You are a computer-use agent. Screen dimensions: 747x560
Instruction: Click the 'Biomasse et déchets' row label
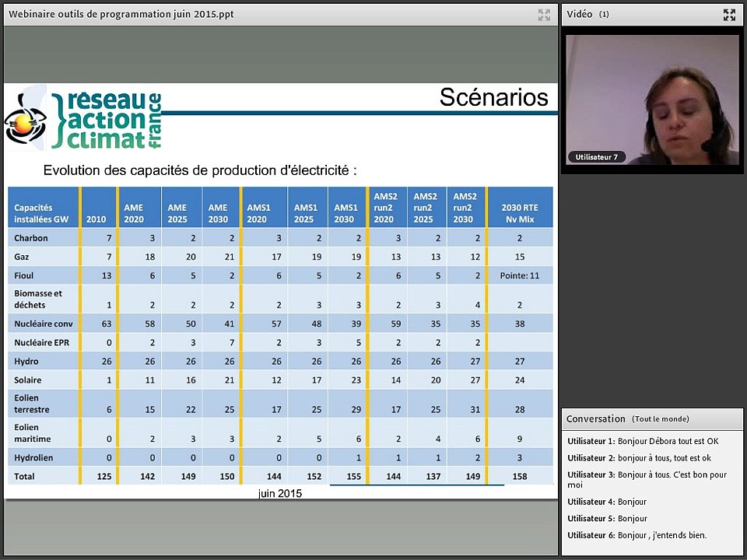(38, 299)
